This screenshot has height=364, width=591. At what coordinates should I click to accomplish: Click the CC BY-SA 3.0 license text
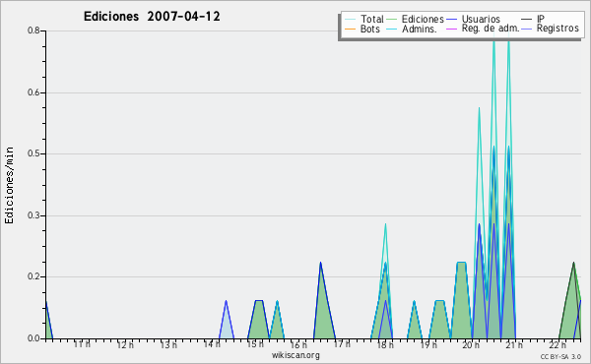tap(560, 357)
